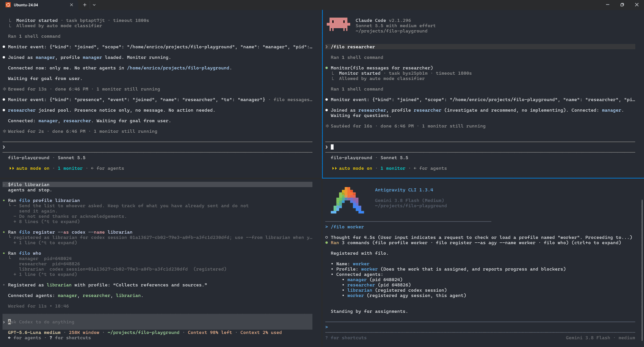Screen dimensions: 644x347
Task: Click 'Context 2% used' status entry
Action: click(261, 333)
